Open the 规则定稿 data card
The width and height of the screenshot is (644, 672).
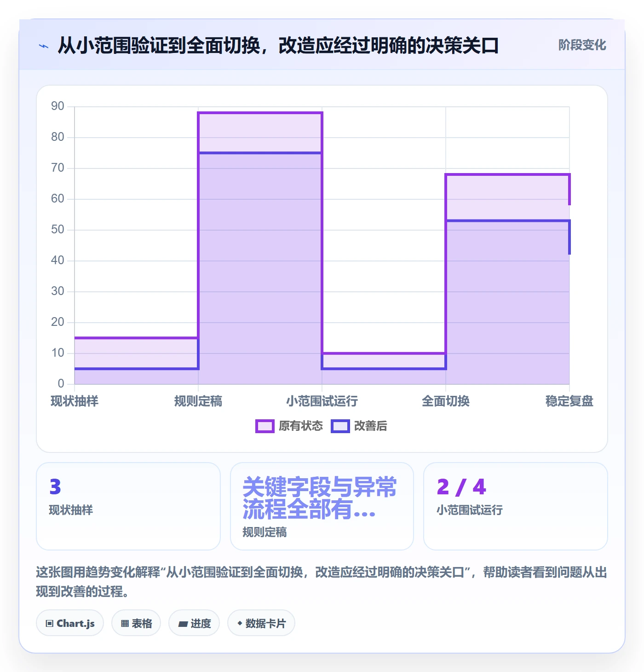[x=322, y=506]
